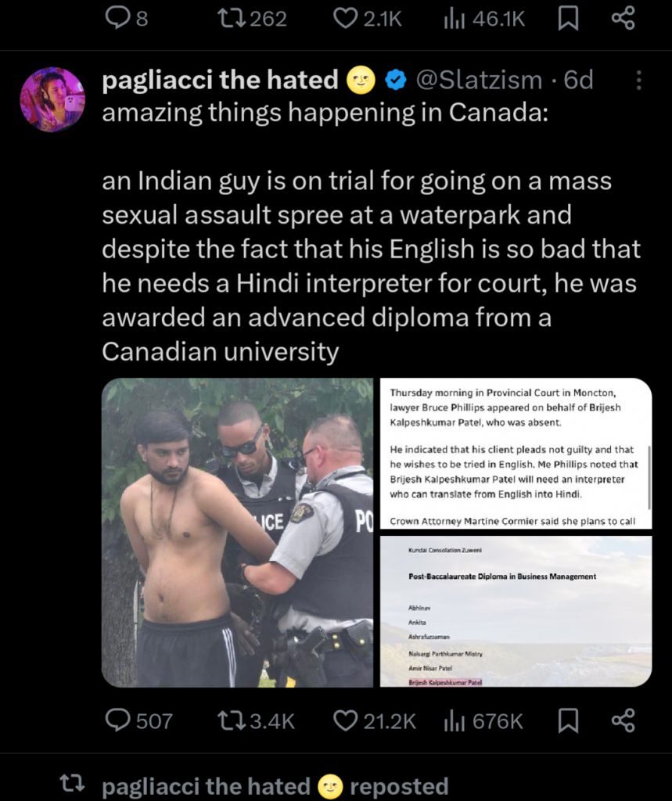View the 676K views analytics
672x801 pixels.
(483, 720)
